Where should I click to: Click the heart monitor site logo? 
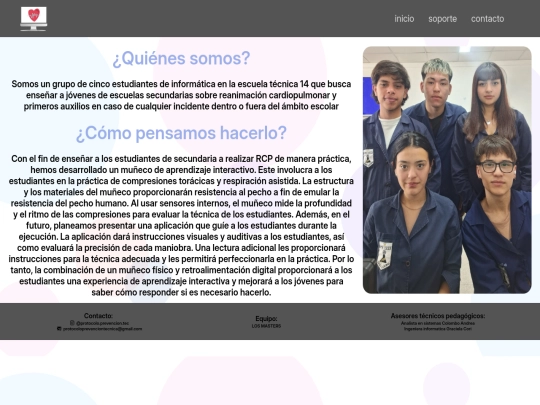[33, 19]
